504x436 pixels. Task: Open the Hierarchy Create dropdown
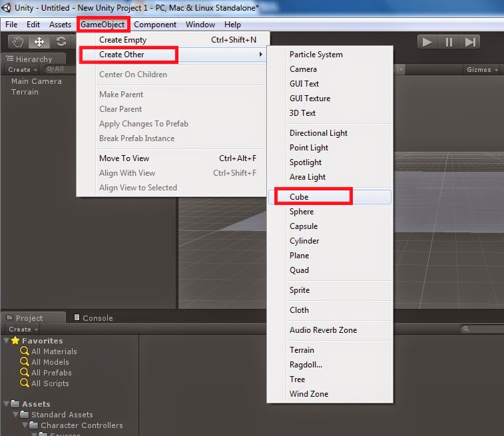click(x=23, y=69)
